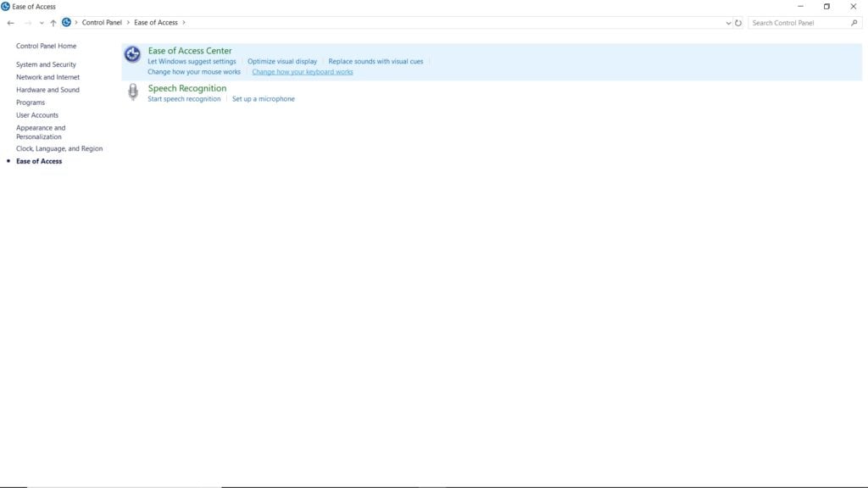Click the Back arrow in navigation bar
This screenshot has width=868, height=488.
click(10, 23)
